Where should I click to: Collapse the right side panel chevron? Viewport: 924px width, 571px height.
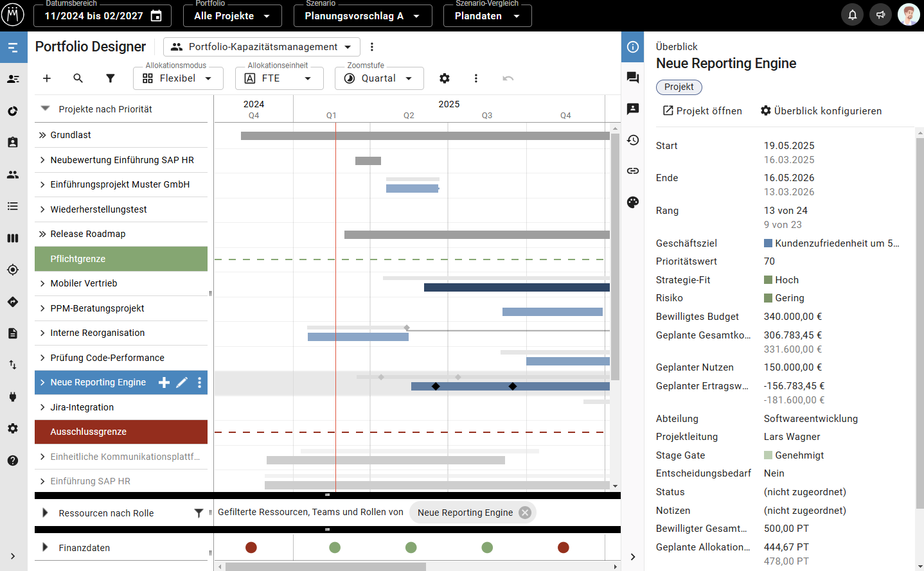[633, 557]
